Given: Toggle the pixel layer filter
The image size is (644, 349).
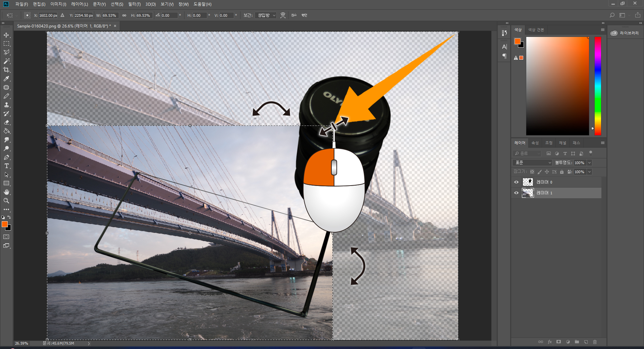Looking at the screenshot, I should [x=549, y=153].
